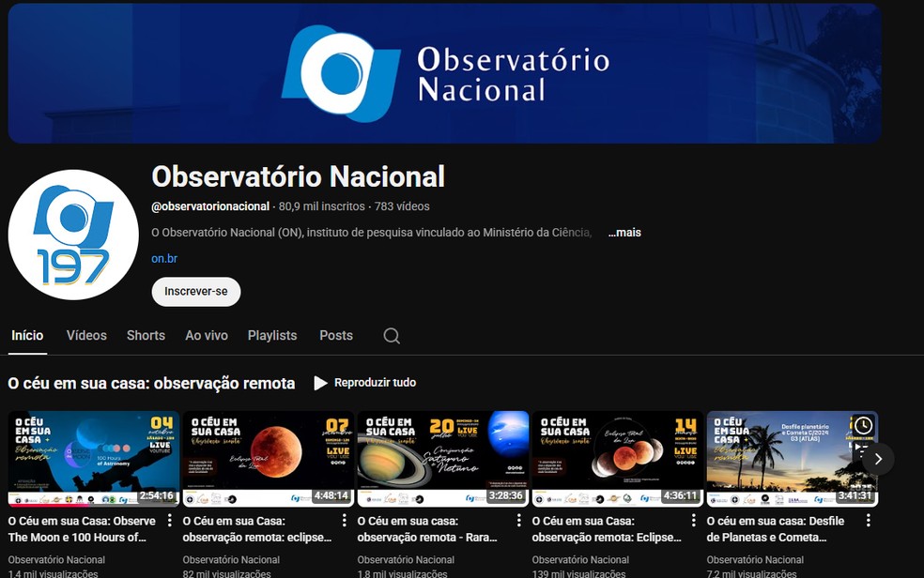Click the 783 vídeos count
Screen dimensions: 924x578
402,206
